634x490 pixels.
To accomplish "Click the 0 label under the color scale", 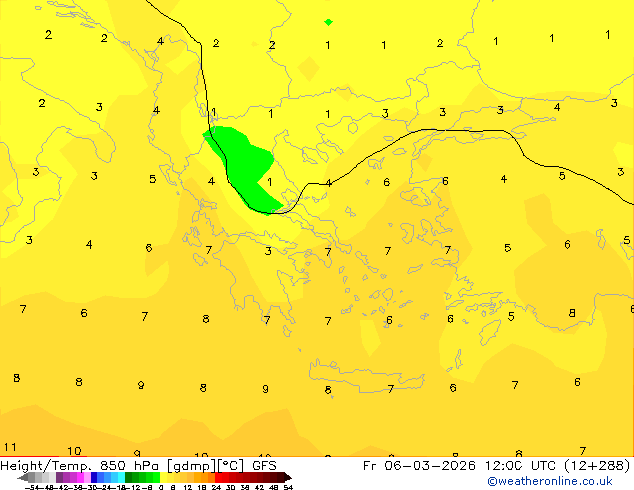I will 161,487.
